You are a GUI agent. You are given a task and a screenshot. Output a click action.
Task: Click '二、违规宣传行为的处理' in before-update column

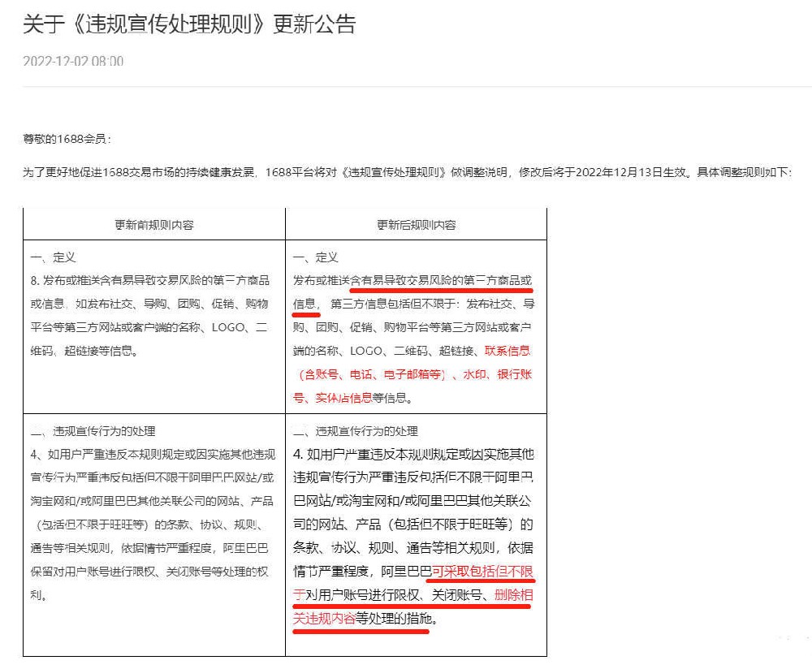[93, 431]
